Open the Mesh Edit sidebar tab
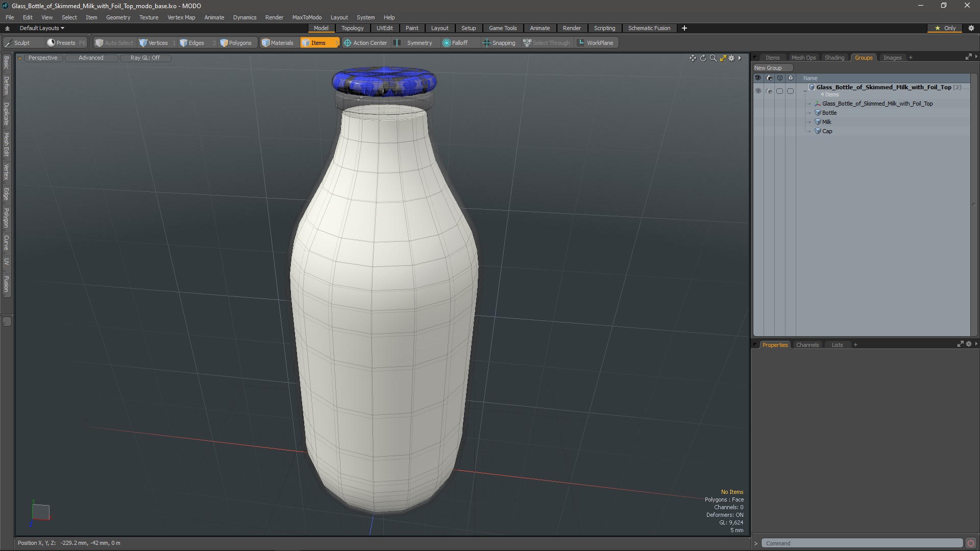Image resolution: width=980 pixels, height=551 pixels. (6, 145)
